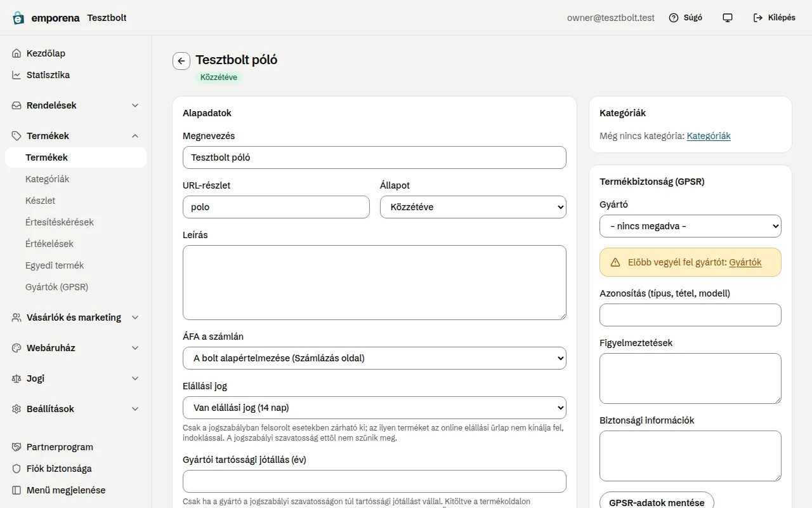Expand the Rendelések menu chevron
The image size is (812, 508).
pos(135,105)
